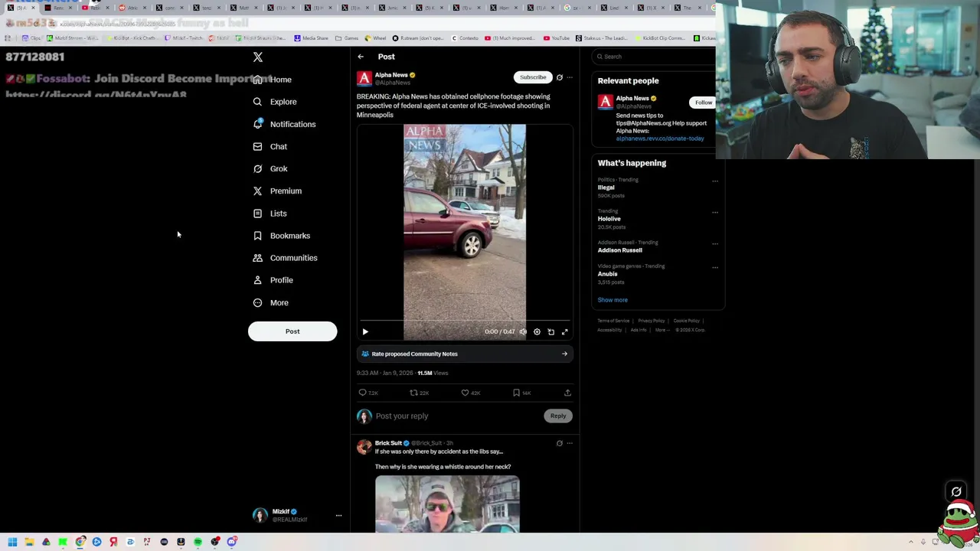Open account menu dots beside Mizkif
Screen dimensions: 980x551
(338, 516)
